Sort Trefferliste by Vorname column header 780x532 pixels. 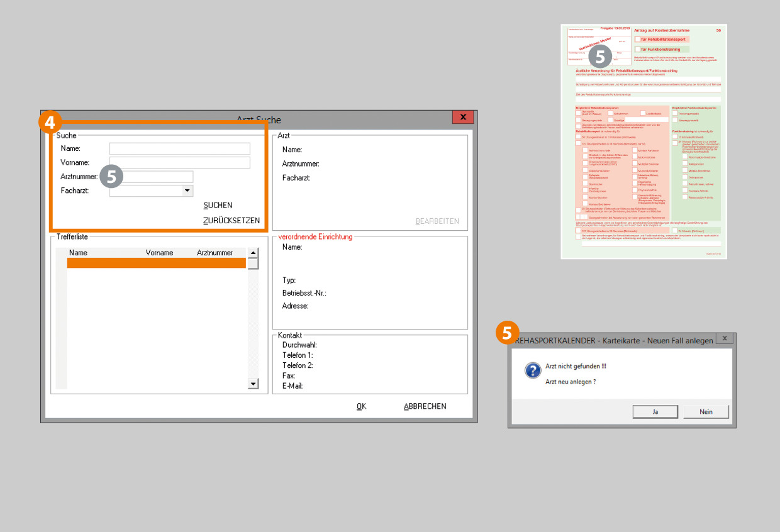[x=159, y=253]
